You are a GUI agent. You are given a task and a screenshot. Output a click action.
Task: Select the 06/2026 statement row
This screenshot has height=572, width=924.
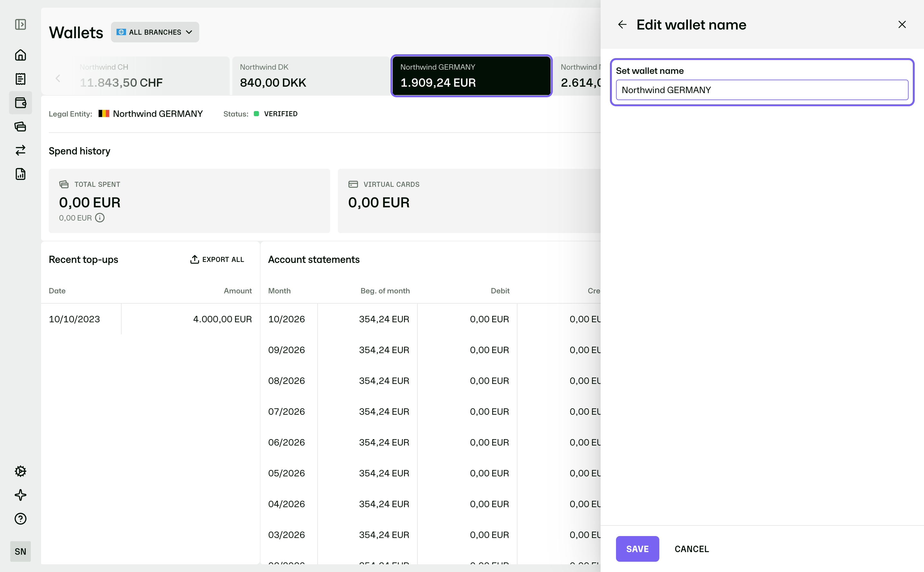434,443
